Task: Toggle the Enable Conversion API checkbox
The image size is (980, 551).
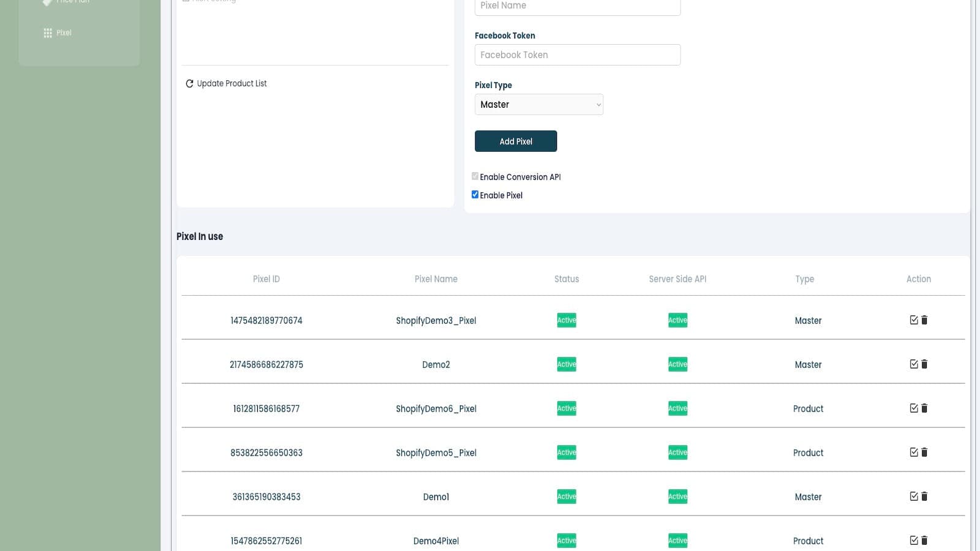Action: 475,176
